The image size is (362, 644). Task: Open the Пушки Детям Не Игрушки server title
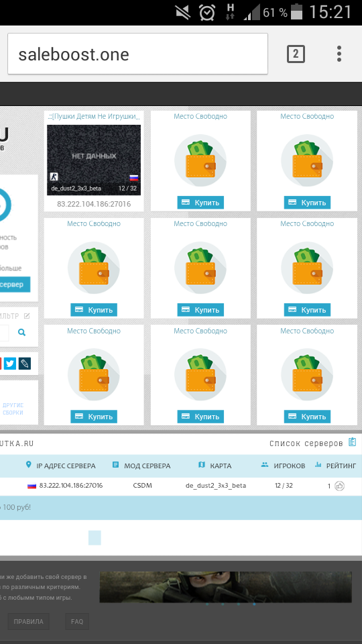pos(94,117)
